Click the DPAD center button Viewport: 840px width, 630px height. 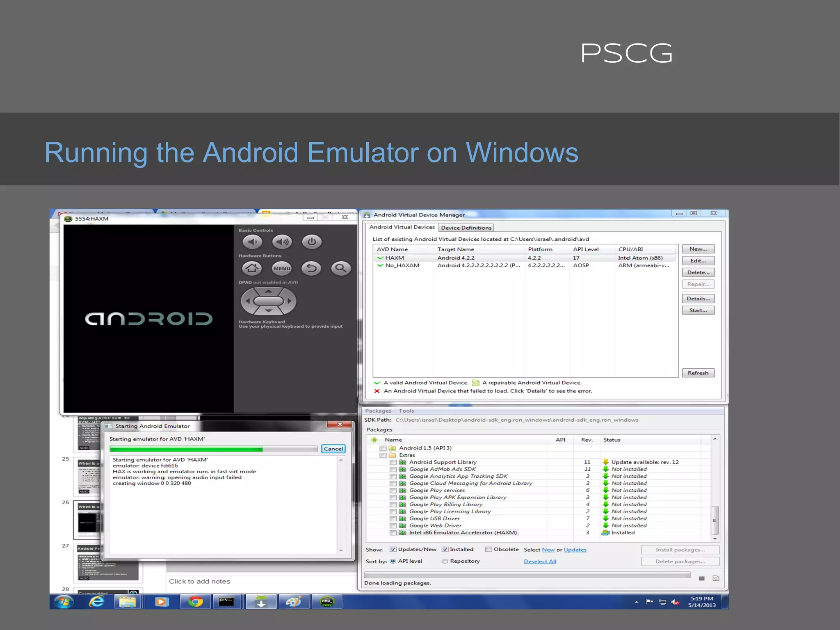[268, 301]
